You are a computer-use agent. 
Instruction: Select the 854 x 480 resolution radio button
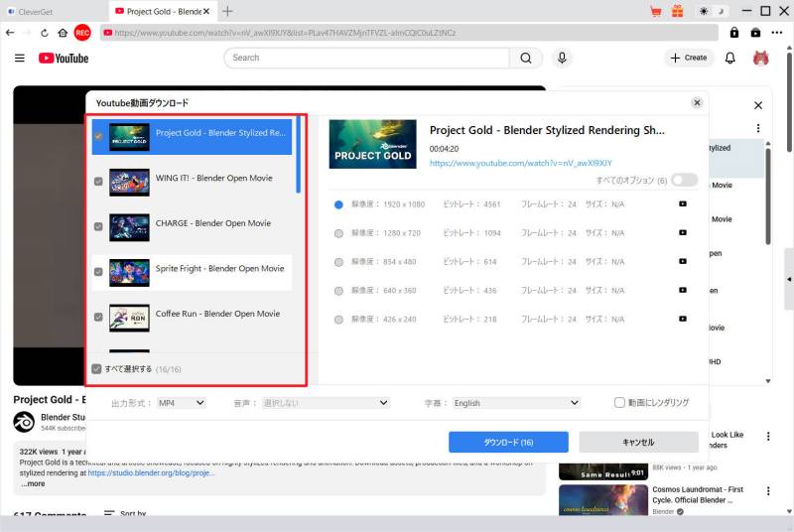338,262
